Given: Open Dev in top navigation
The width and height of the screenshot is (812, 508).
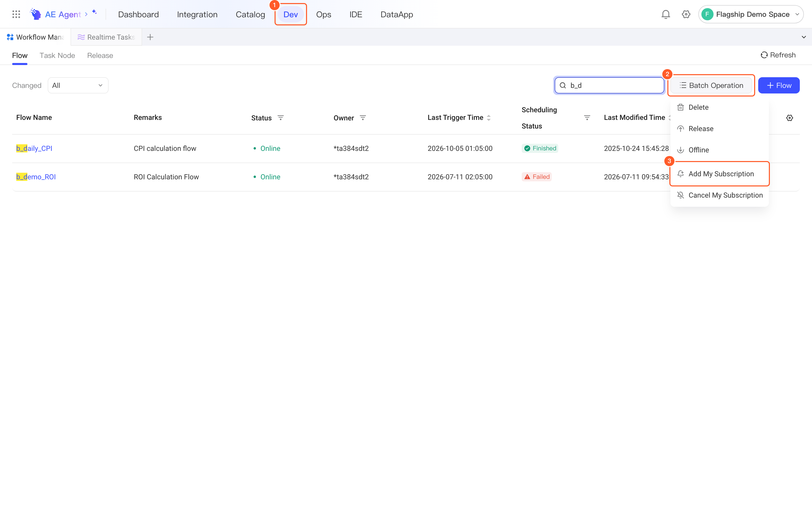Looking at the screenshot, I should pyautogui.click(x=291, y=14).
